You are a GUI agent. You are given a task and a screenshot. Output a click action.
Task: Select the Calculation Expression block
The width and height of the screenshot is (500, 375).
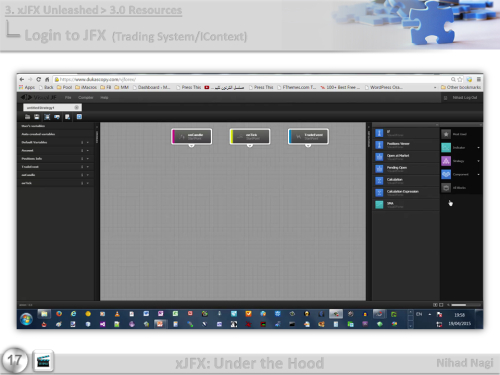pyautogui.click(x=406, y=193)
